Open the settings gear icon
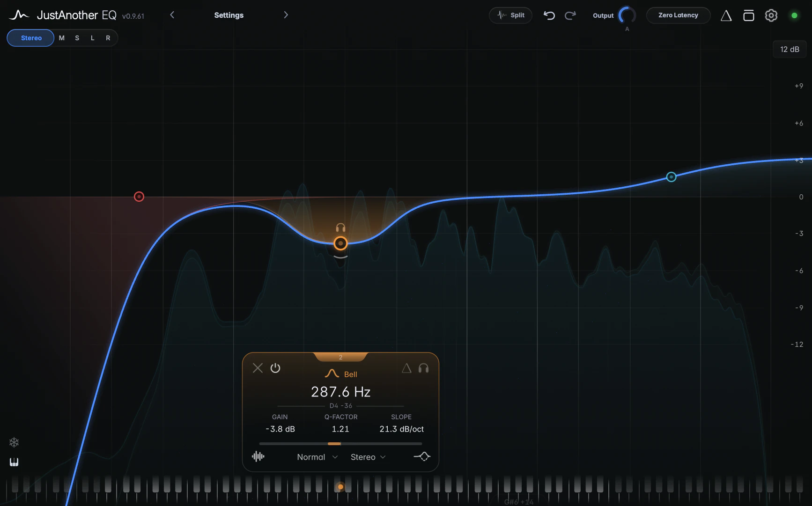This screenshot has height=506, width=812. click(771, 15)
